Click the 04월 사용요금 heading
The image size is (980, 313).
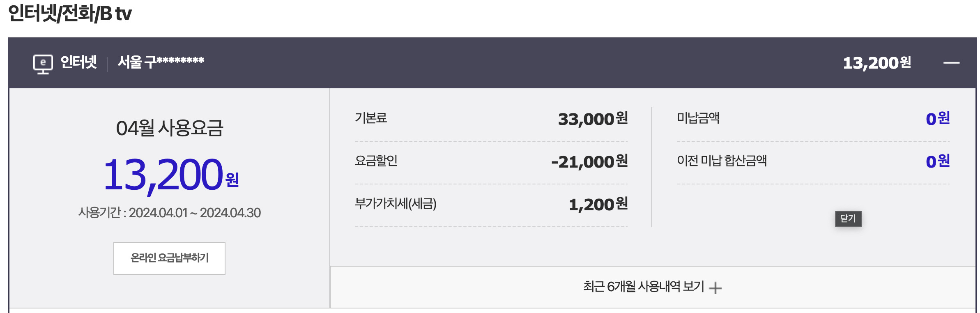pos(169,128)
